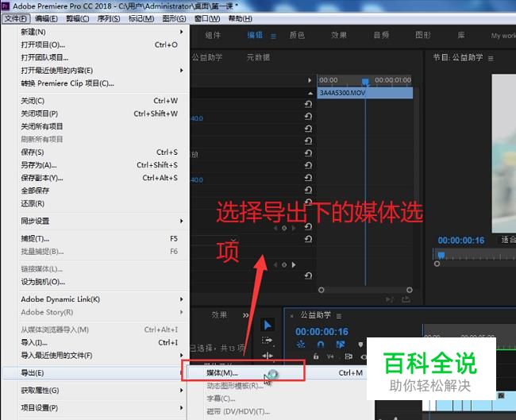
Task: Open the 效果 tab beside the tool panel
Action: (x=219, y=315)
